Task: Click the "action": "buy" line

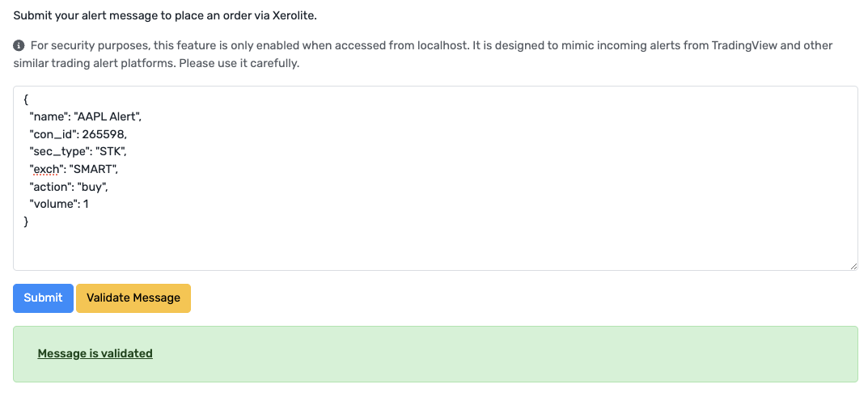Action: (x=69, y=186)
